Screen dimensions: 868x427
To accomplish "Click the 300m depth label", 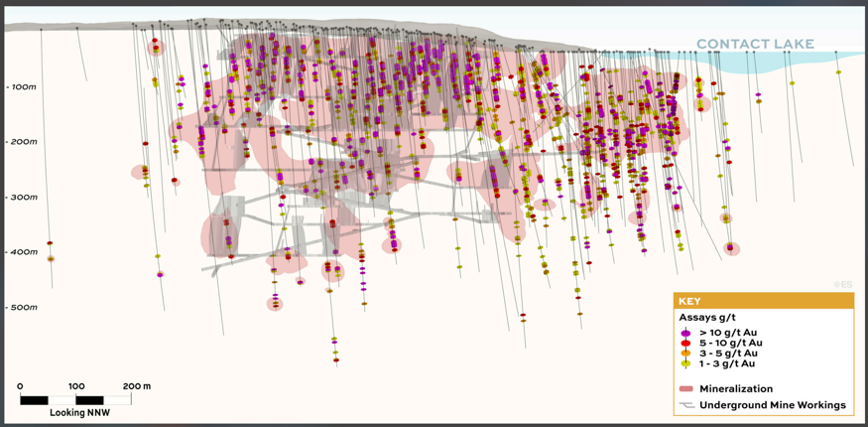I will (21, 198).
